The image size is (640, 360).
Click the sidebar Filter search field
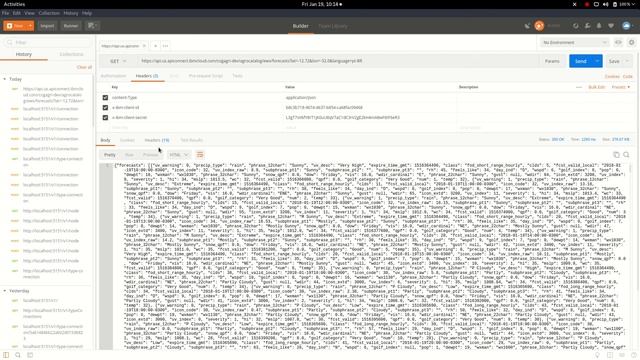(47, 42)
